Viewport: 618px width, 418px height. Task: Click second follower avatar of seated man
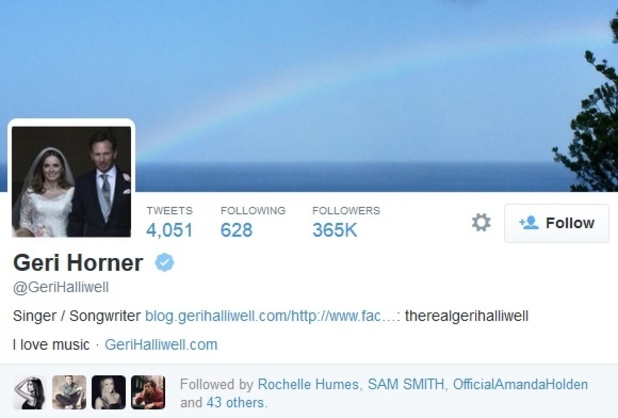point(69,392)
